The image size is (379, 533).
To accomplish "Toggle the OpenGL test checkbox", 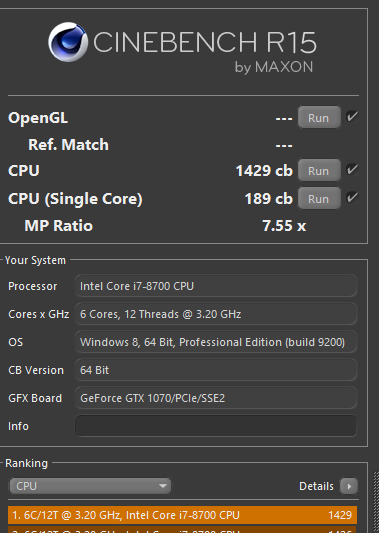I will (x=352, y=117).
